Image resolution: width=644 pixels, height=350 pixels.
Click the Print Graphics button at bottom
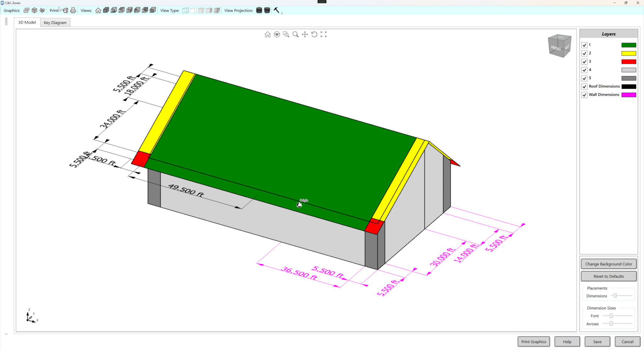click(534, 342)
